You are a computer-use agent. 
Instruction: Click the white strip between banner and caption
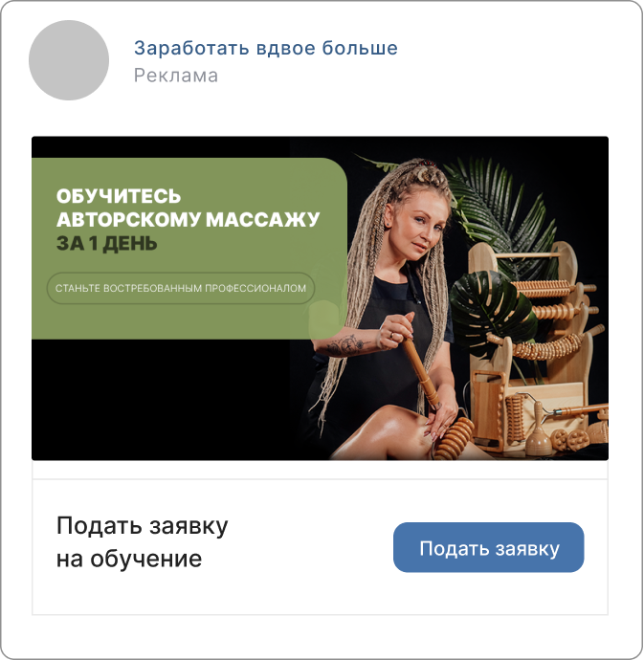pos(321,470)
